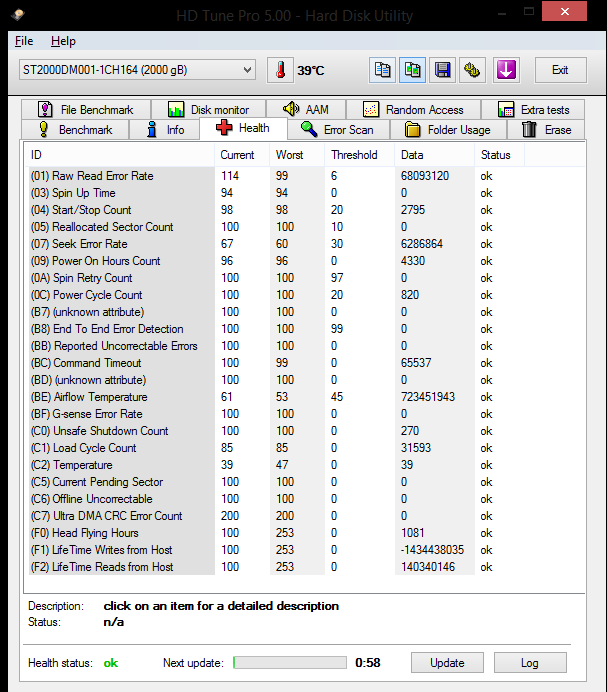Click the Log button
This screenshot has width=607, height=692.
point(530,663)
